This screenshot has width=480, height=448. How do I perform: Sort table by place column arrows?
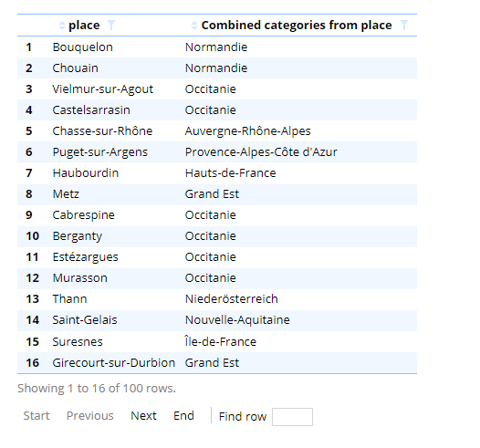(62, 26)
